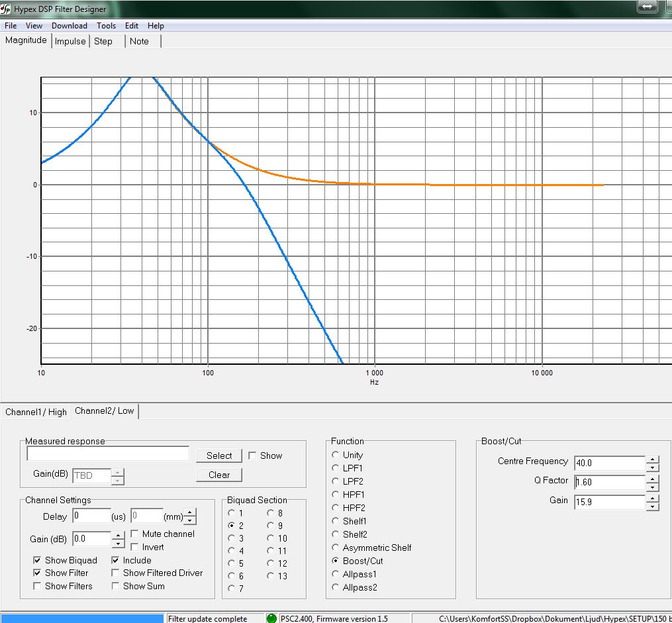Select the LPF2 function radio button

[x=336, y=482]
